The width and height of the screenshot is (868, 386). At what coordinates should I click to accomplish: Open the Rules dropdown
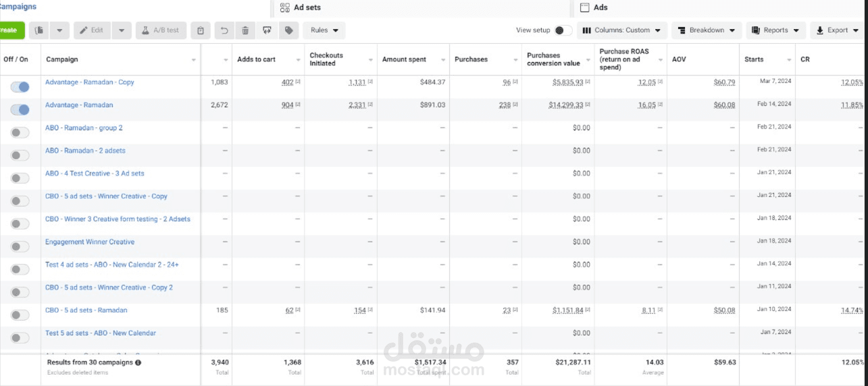pos(324,30)
